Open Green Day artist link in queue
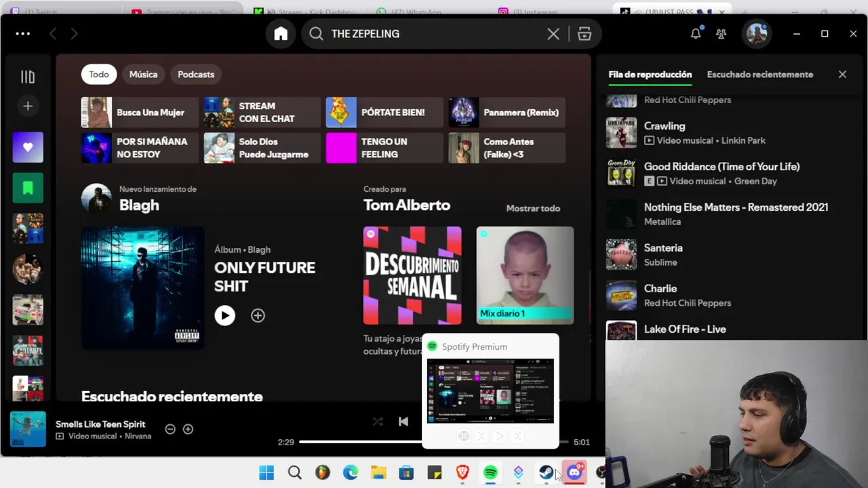This screenshot has width=868, height=488. point(754,181)
